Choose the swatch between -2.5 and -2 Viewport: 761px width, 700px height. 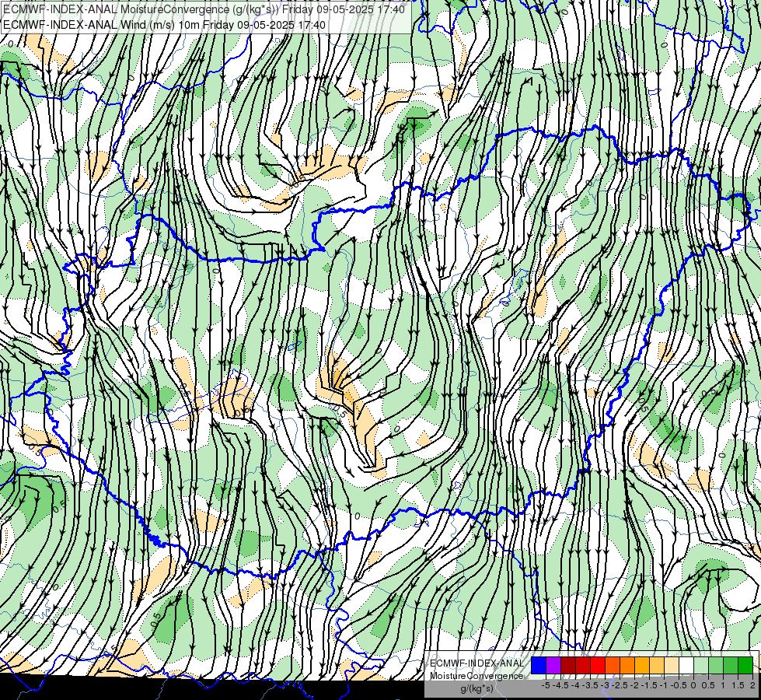627,665
